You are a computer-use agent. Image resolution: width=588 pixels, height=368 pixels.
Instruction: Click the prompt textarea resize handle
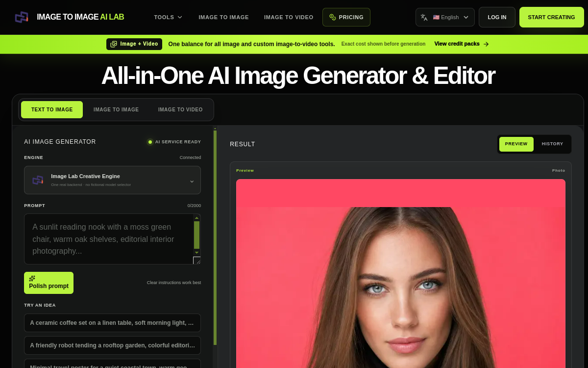pos(196,261)
